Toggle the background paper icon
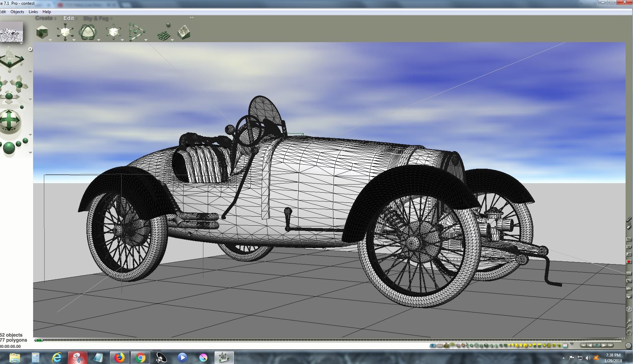 coord(629,247)
